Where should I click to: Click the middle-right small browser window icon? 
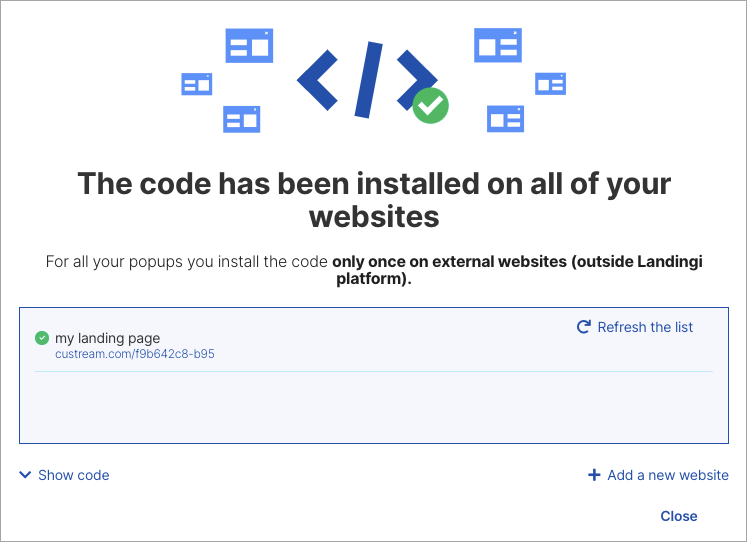coord(550,84)
